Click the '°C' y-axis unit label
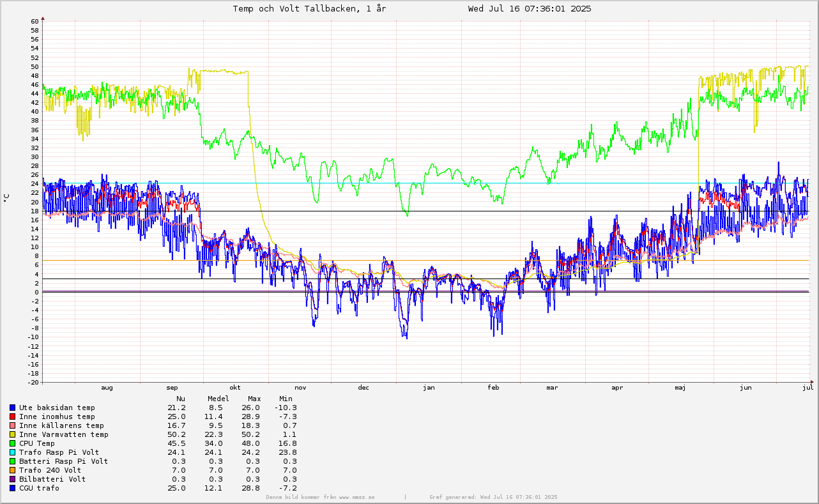The width and height of the screenshot is (819, 504). click(x=6, y=197)
